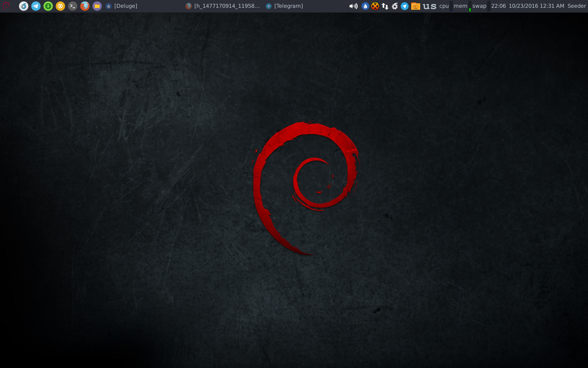The width and height of the screenshot is (588, 368).
Task: Click the mem usage monitor
Action: click(x=462, y=6)
